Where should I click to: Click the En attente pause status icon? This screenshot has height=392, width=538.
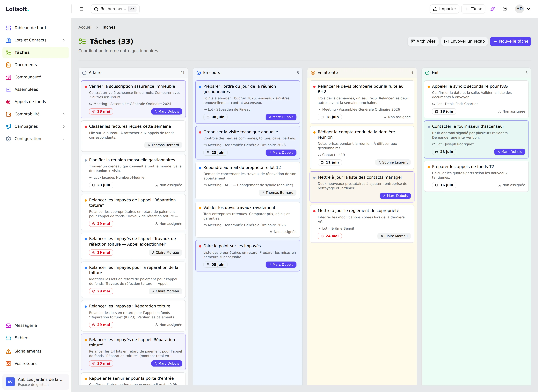pyautogui.click(x=313, y=73)
